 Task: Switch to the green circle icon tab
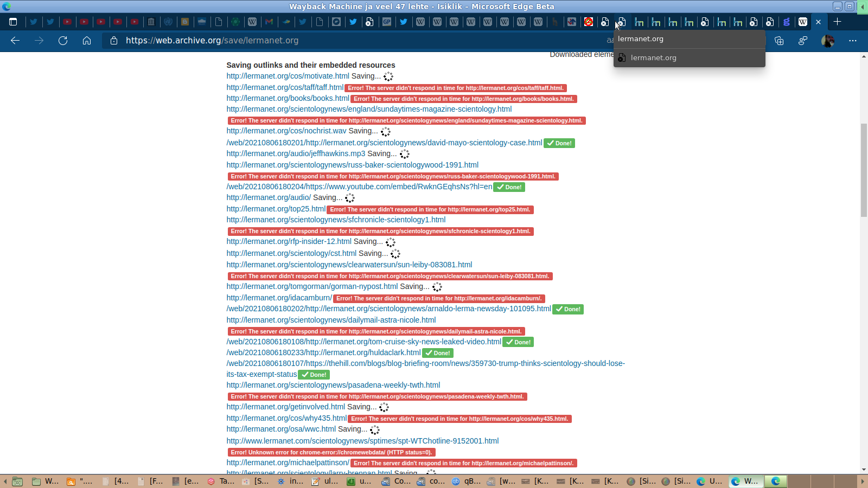235,22
